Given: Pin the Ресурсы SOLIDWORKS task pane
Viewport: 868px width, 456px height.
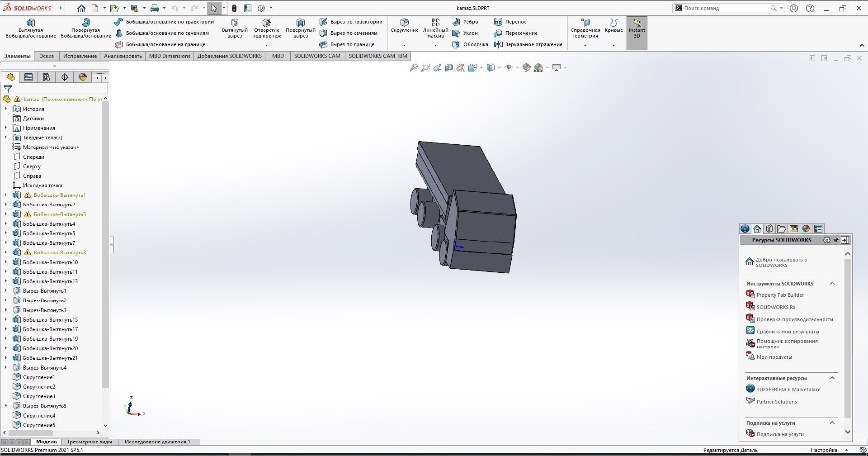Looking at the screenshot, I should (836, 240).
